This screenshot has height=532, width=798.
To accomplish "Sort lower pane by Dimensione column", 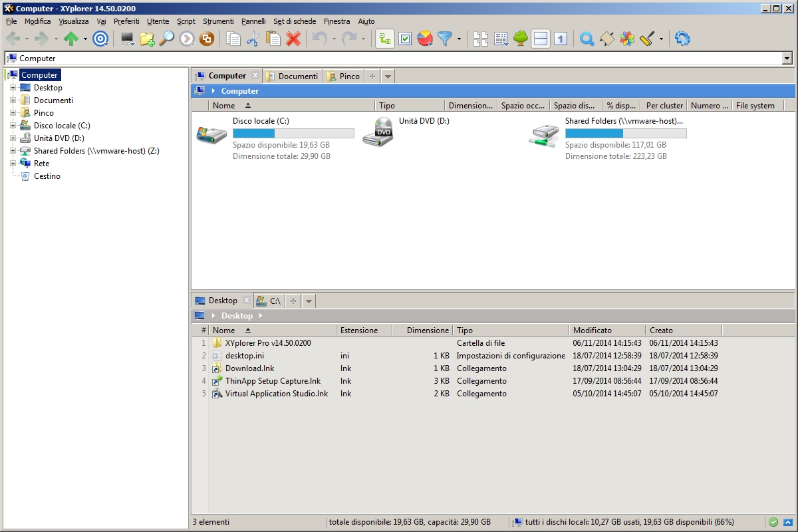I will [422, 331].
